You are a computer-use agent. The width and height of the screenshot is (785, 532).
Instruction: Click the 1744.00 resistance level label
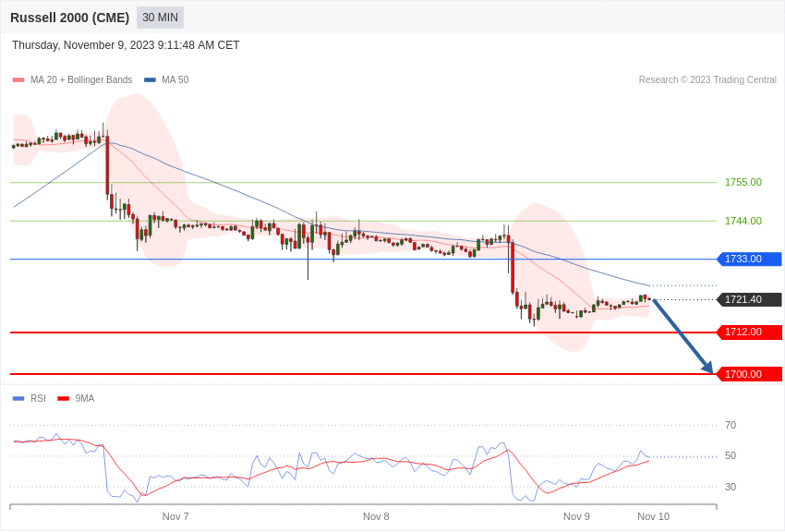[743, 221]
